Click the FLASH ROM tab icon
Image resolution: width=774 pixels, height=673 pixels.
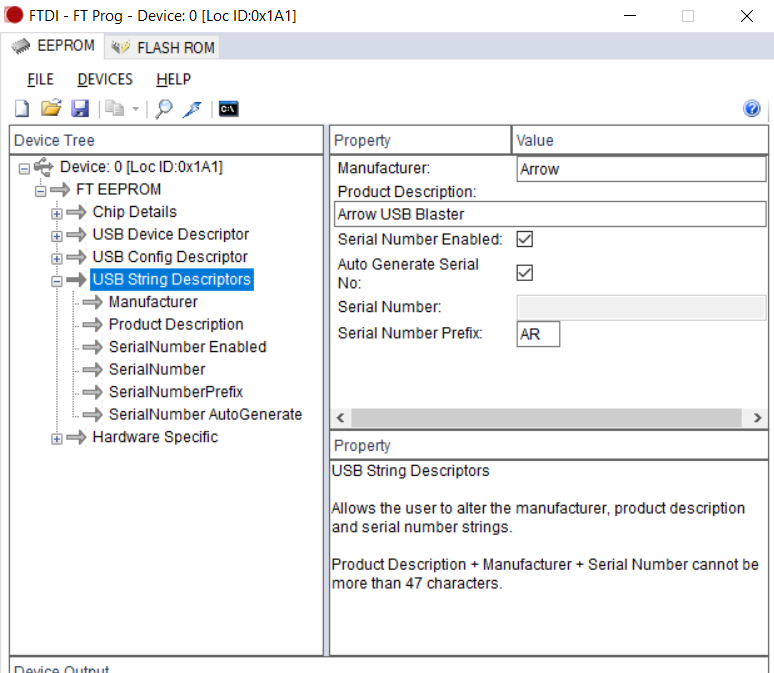[x=120, y=47]
